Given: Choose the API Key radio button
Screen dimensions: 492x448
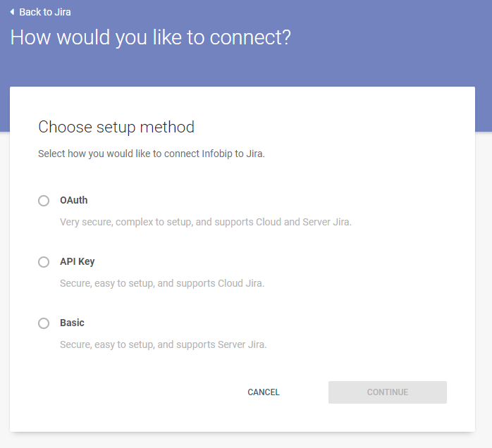Looking at the screenshot, I should 44,262.
